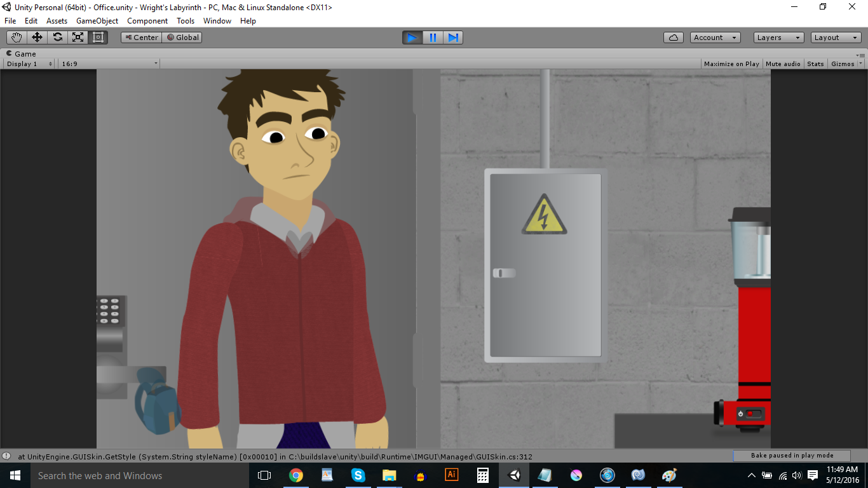This screenshot has width=868, height=488.
Task: Open the Game panel options menu
Action: (861, 55)
